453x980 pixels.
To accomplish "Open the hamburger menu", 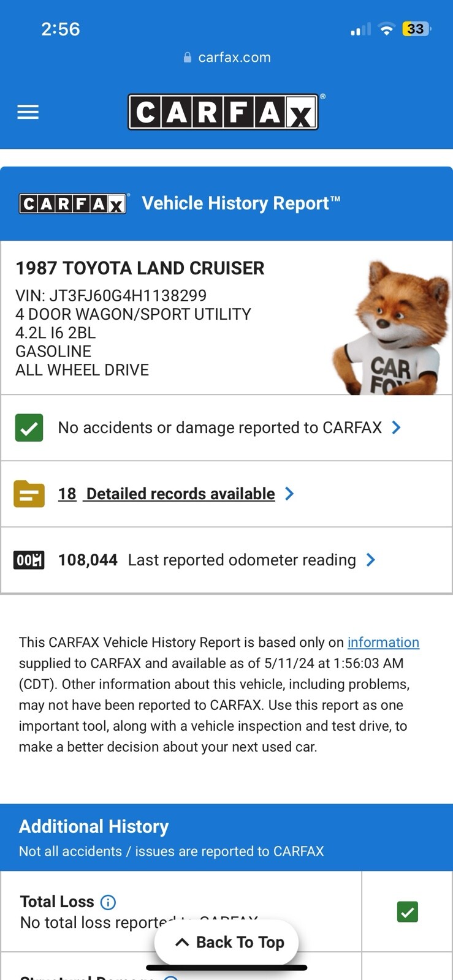I will click(28, 112).
